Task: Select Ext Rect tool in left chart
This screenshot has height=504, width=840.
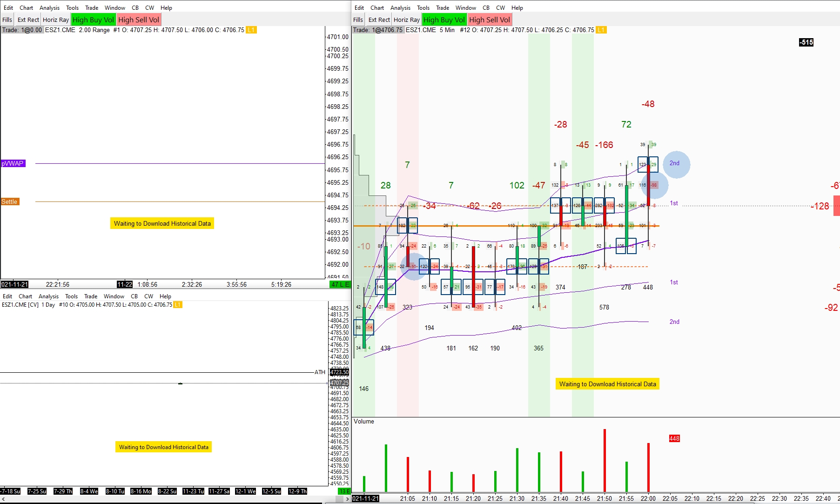Action: point(28,20)
